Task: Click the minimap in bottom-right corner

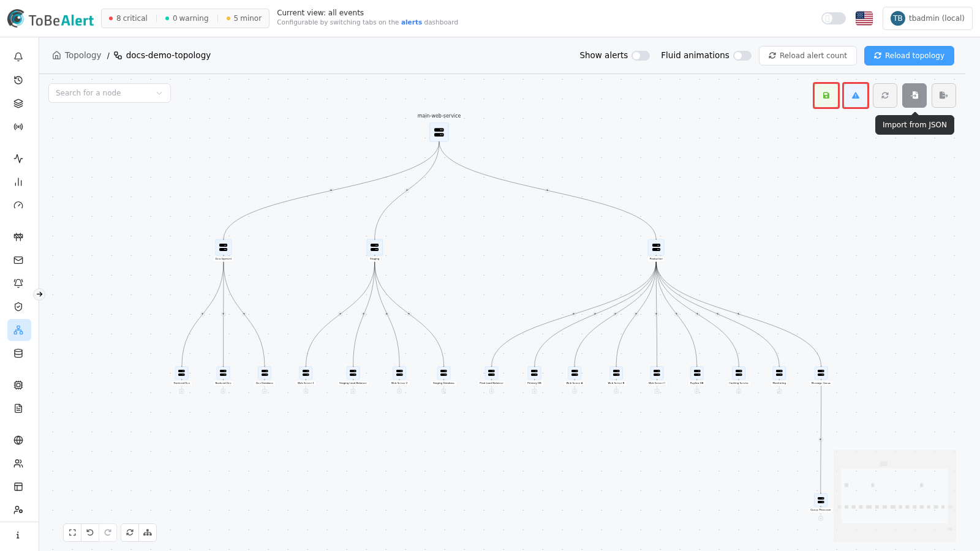Action: [x=895, y=496]
